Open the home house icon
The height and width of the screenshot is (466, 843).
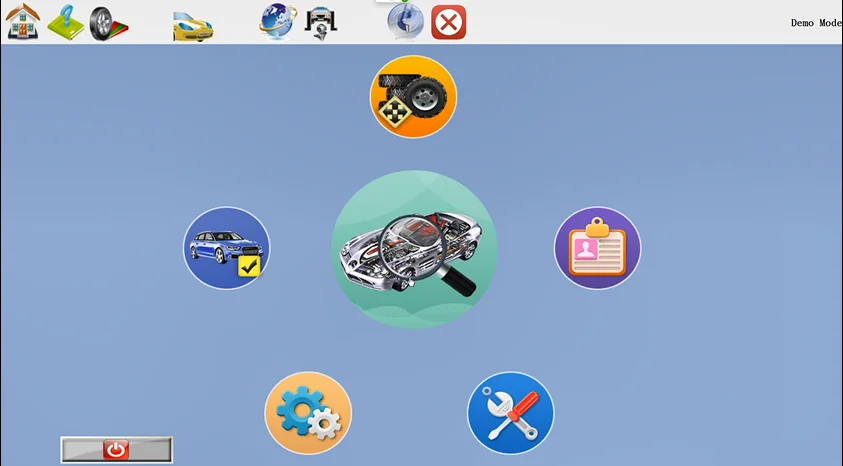coord(23,21)
